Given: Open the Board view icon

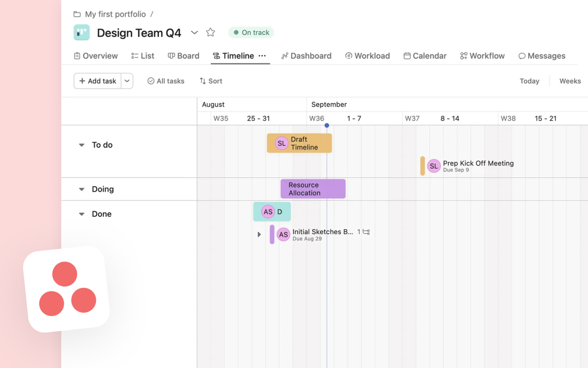Looking at the screenshot, I should (171, 56).
